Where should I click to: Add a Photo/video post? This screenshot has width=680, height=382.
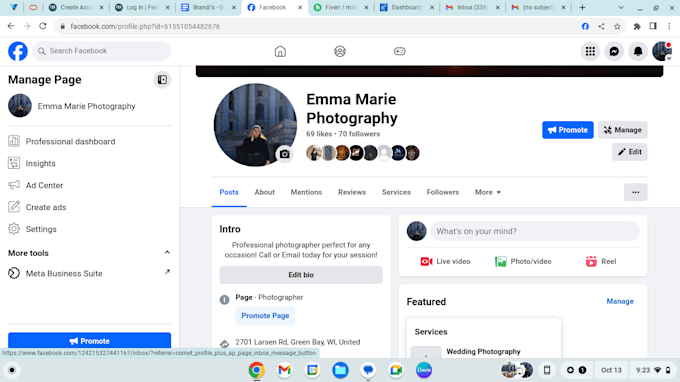[x=523, y=261]
